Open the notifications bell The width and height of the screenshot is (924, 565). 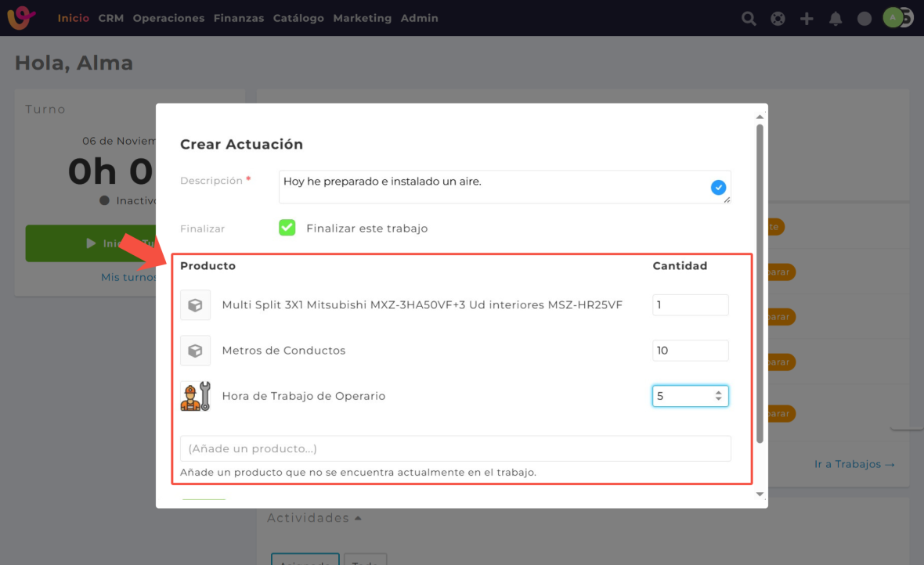tap(836, 18)
